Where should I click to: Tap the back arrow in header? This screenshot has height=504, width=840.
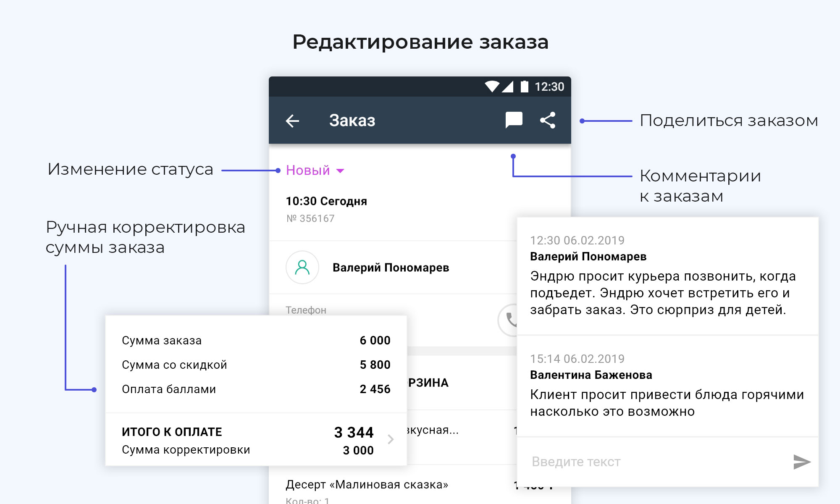point(292,121)
